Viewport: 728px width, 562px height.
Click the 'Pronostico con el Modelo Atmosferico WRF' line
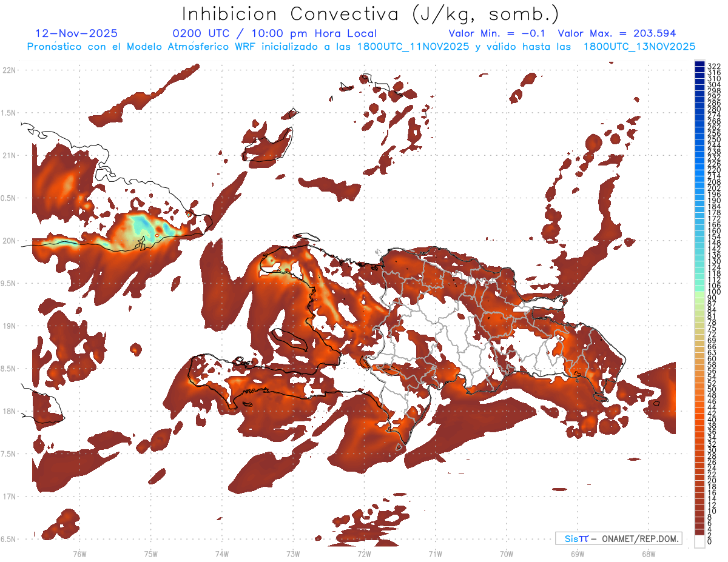pos(361,47)
